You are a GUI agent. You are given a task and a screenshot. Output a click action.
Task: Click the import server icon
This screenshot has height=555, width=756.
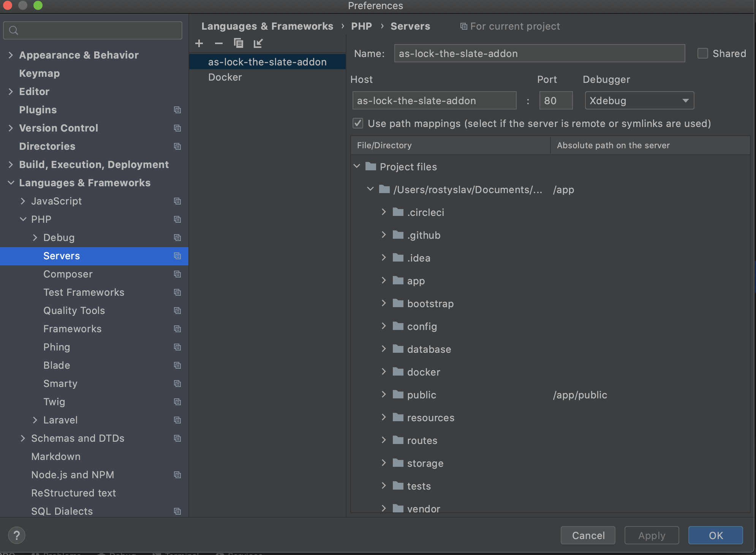click(x=258, y=43)
